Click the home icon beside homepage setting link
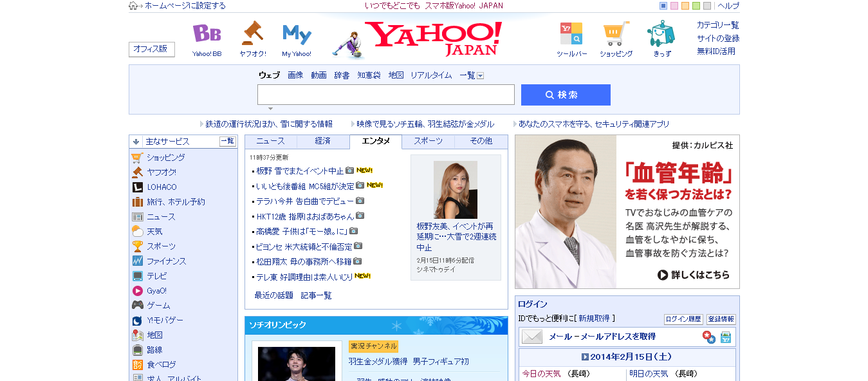This screenshot has width=868, height=381. (133, 6)
